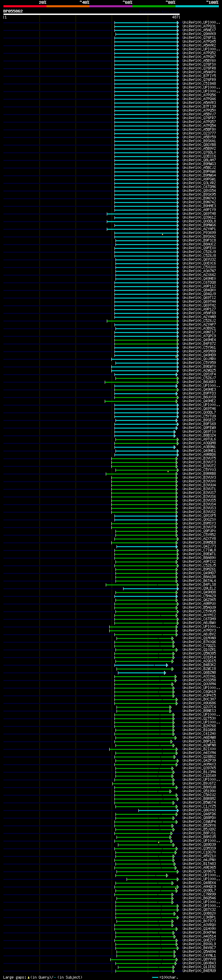The image size is (222, 980).
Task: Click the red ~20% identity legend segment
Action: (25, 6)
